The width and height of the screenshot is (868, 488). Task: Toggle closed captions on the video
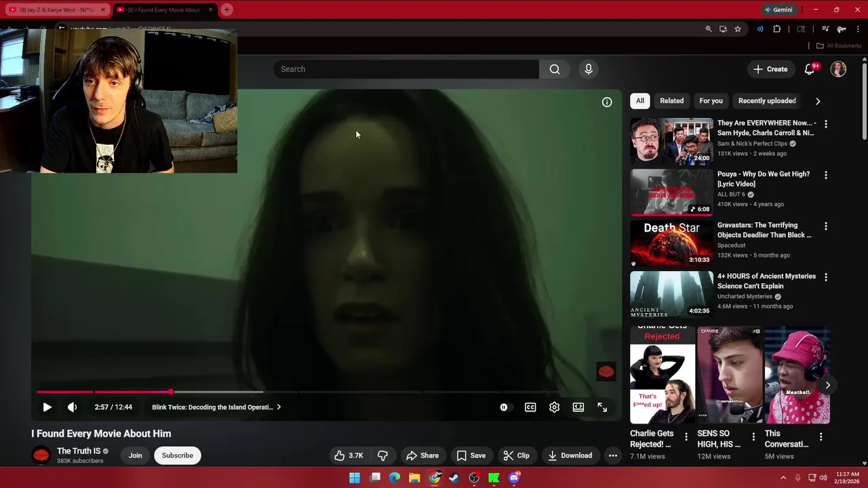(530, 407)
